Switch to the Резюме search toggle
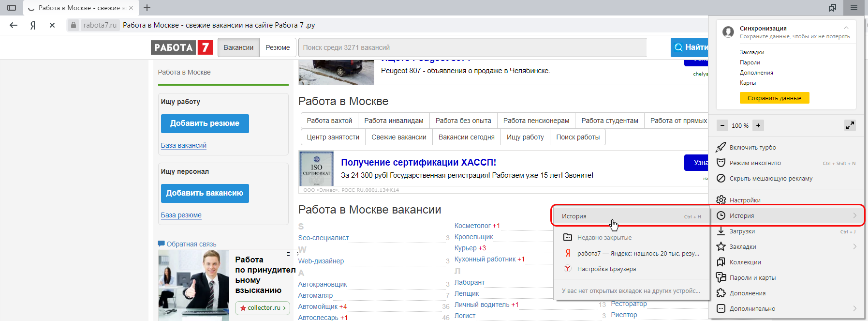 (278, 47)
